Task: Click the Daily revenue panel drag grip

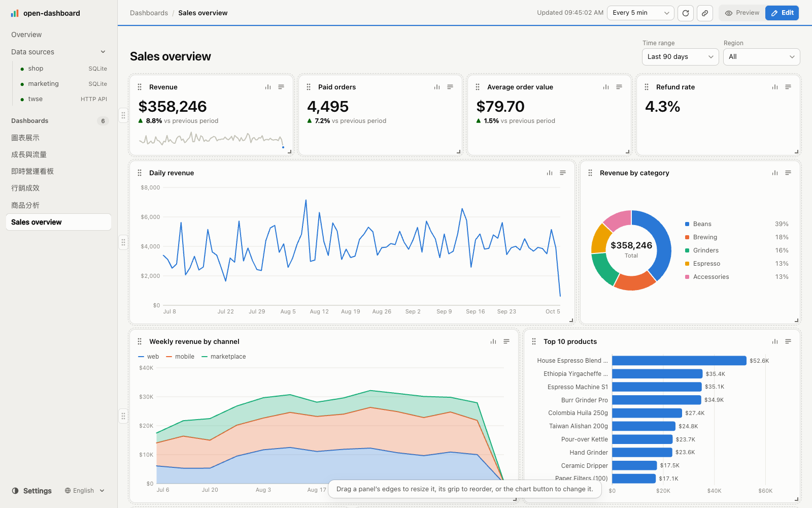Action: tap(140, 173)
